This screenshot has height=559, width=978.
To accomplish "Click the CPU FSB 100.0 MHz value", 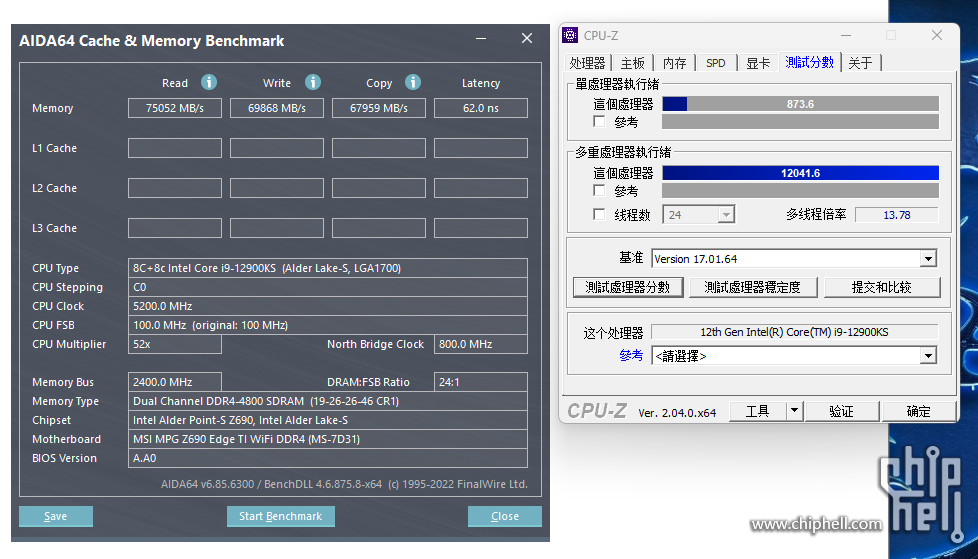I will click(x=328, y=325).
